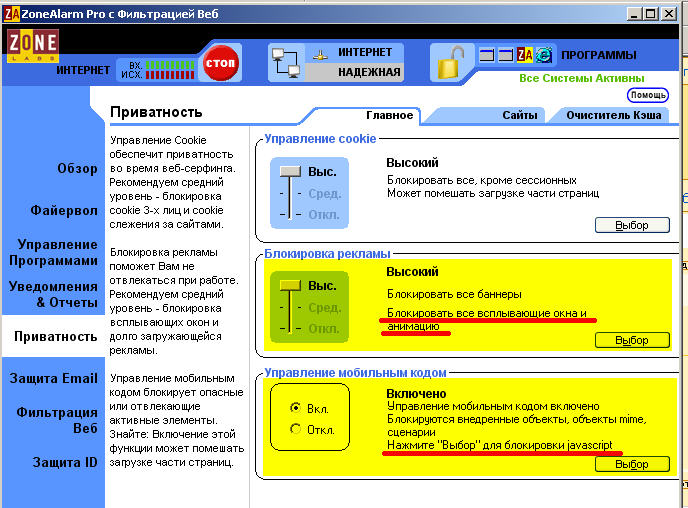688x508 pixels.
Task: Click the НАДЕЖНАЯ zone label
Action: (369, 72)
